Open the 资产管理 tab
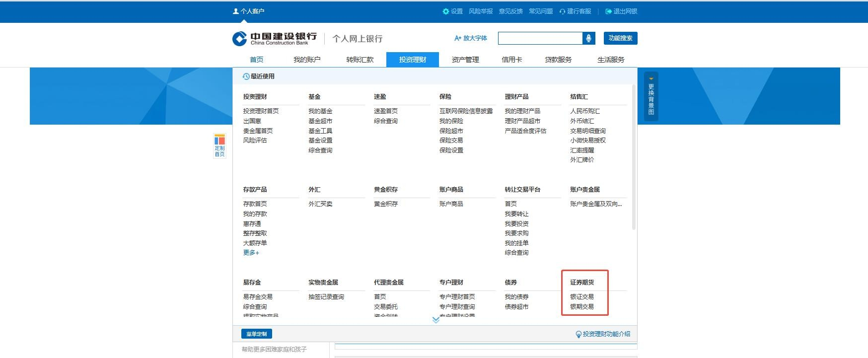 tap(465, 60)
